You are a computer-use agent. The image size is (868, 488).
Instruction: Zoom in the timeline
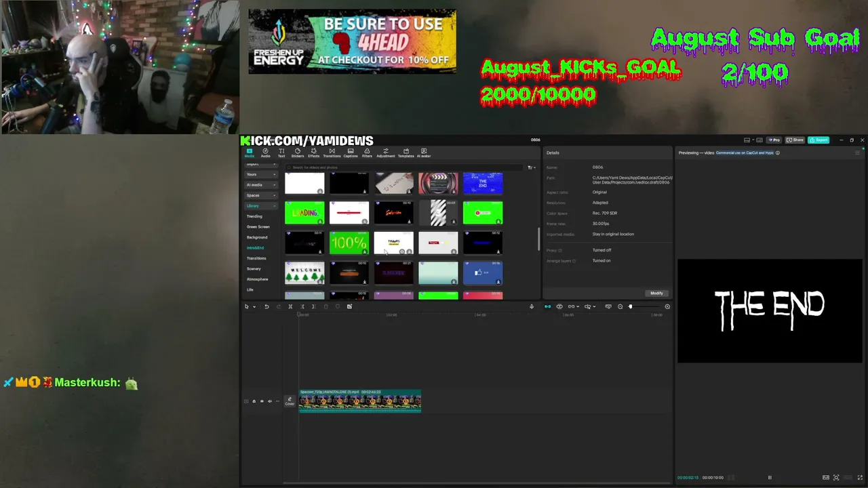pyautogui.click(x=667, y=307)
